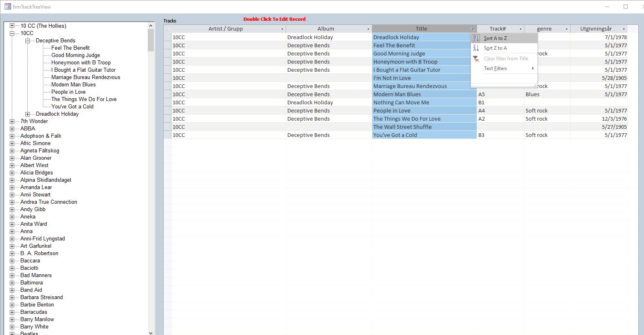Screen dimensions: 644x335
Task: Click the Clear filter funnel icon
Action: (x=475, y=59)
